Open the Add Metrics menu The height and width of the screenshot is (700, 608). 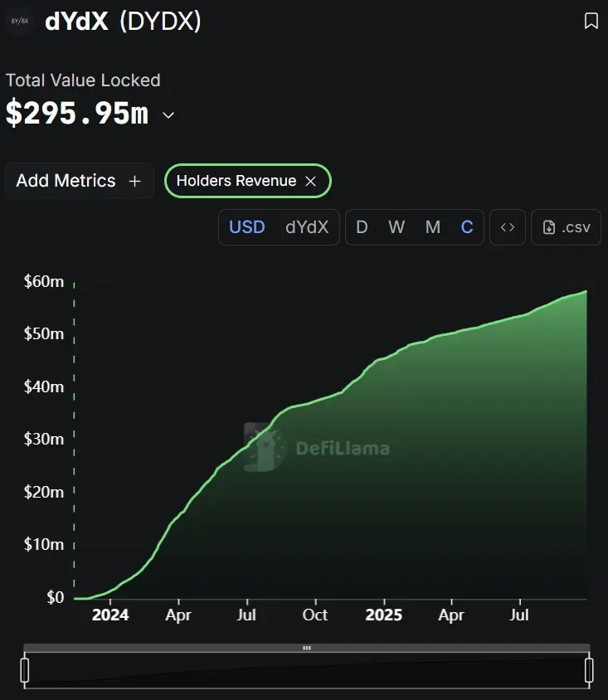[80, 181]
